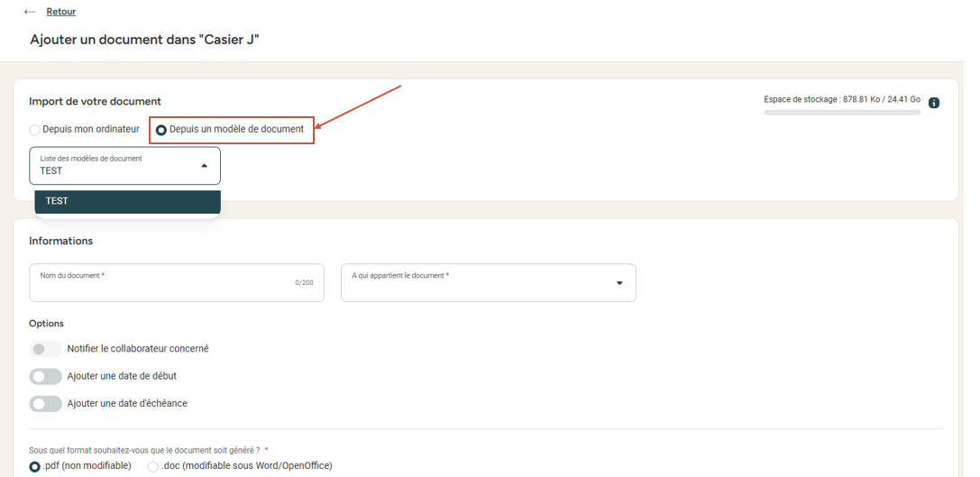Choose the .doc (modifiable) format
980x477 pixels.
tap(153, 466)
